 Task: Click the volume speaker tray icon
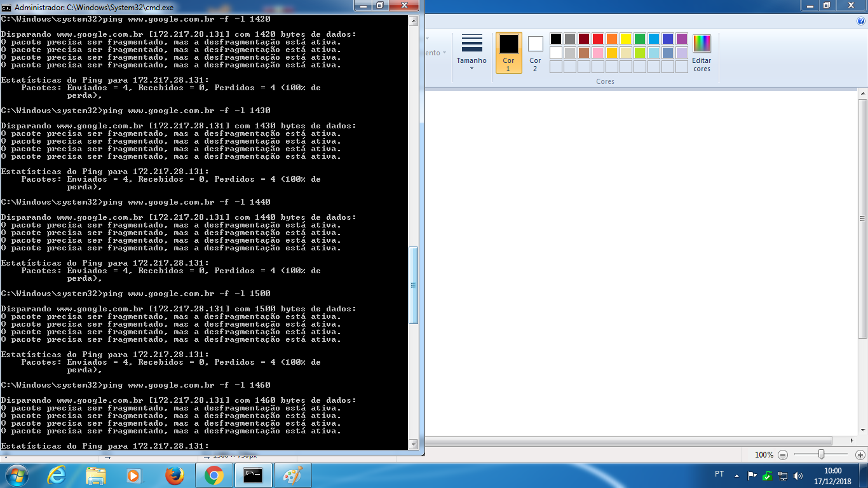pyautogui.click(x=798, y=475)
